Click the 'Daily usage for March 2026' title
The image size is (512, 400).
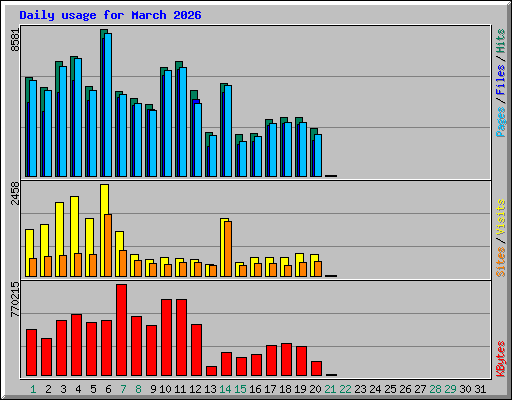110,15
